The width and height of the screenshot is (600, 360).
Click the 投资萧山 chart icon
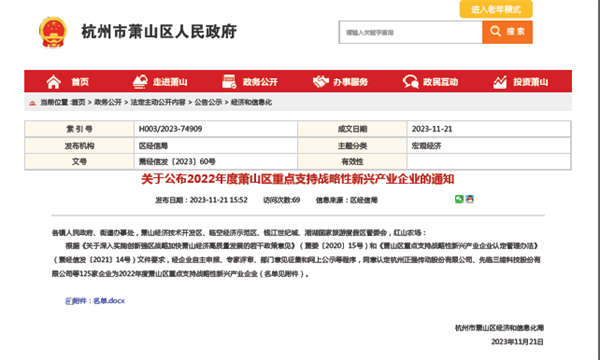(500, 81)
